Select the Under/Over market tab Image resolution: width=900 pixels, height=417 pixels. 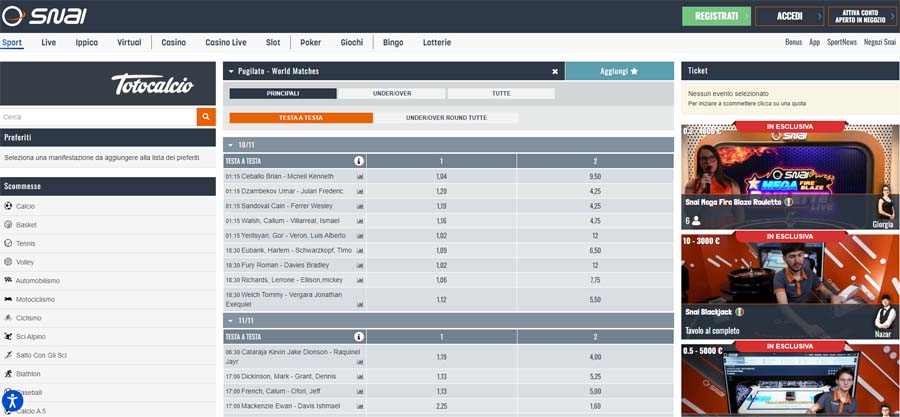coord(392,93)
